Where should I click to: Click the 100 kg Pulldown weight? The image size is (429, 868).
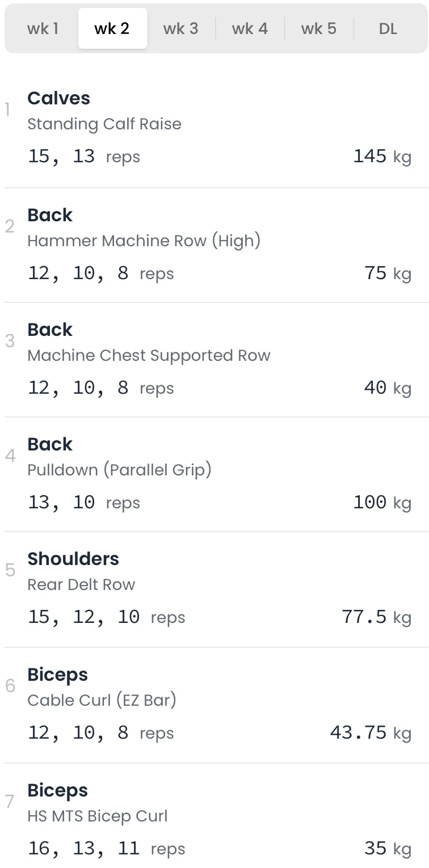click(x=382, y=503)
